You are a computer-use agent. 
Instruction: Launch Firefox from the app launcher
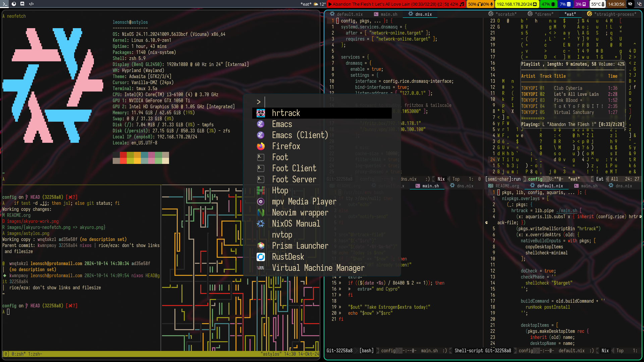pos(286,146)
